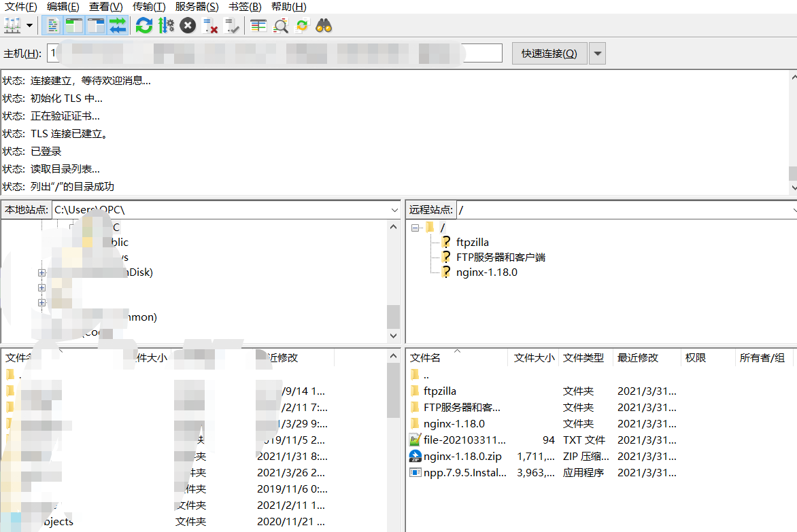Click the 应用程序 file type cell

(583, 473)
